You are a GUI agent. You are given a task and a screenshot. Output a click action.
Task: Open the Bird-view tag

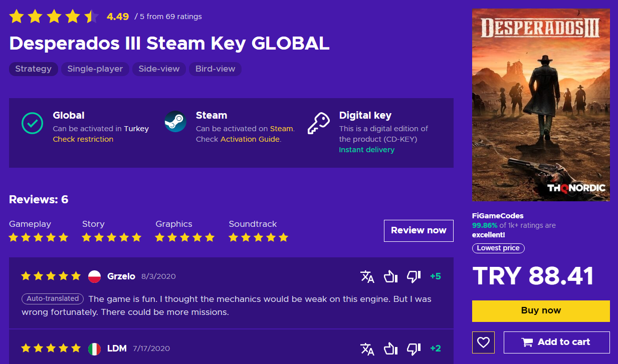[215, 69]
